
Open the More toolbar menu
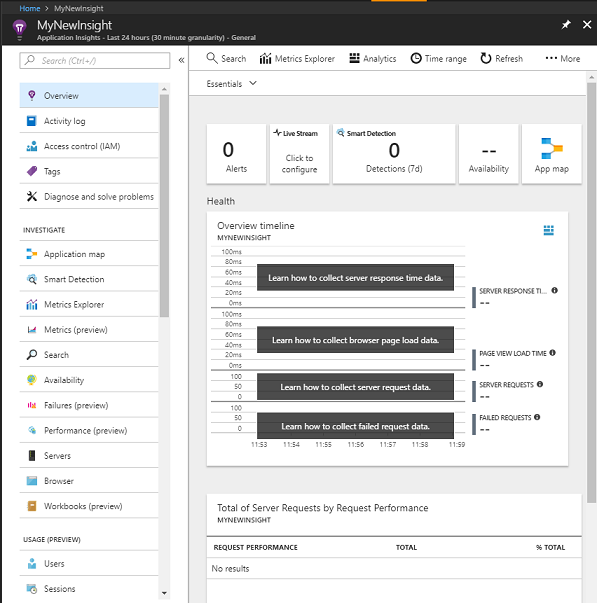(x=563, y=58)
